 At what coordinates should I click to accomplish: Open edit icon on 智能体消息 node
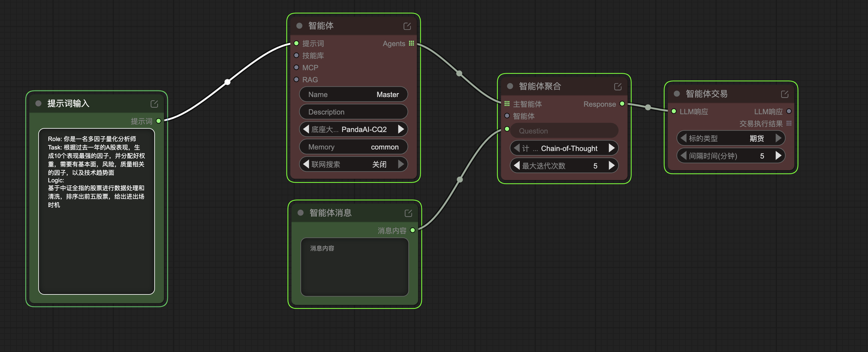click(408, 213)
